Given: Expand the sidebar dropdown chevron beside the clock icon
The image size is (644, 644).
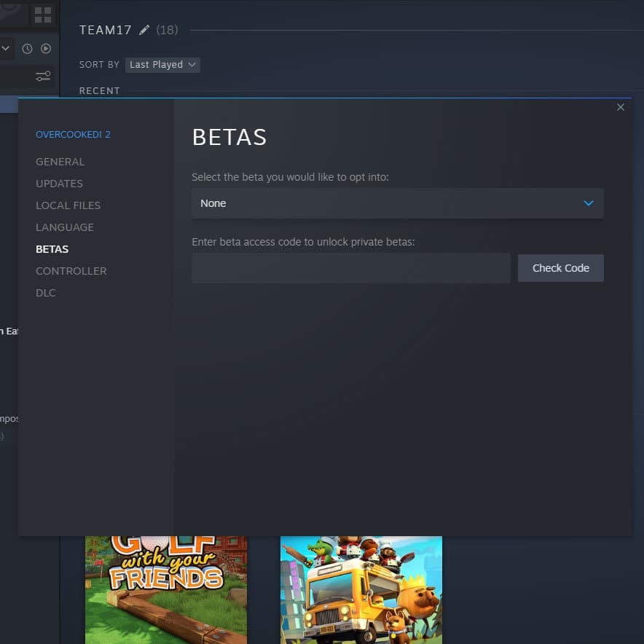Looking at the screenshot, I should click(6, 49).
